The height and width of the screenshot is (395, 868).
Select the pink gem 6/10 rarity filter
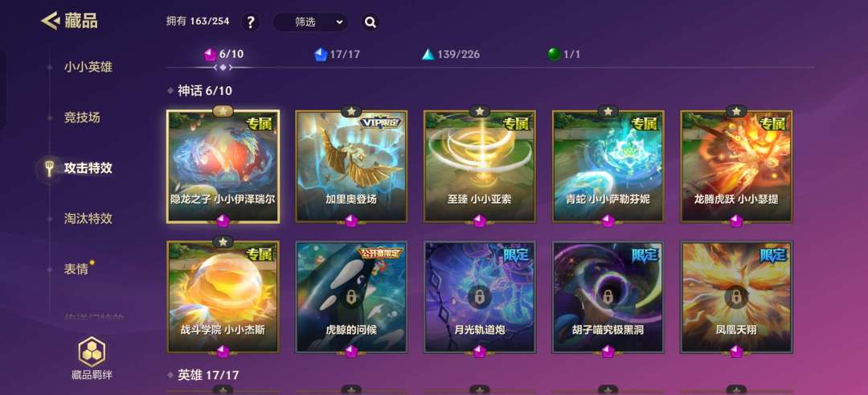click(223, 54)
